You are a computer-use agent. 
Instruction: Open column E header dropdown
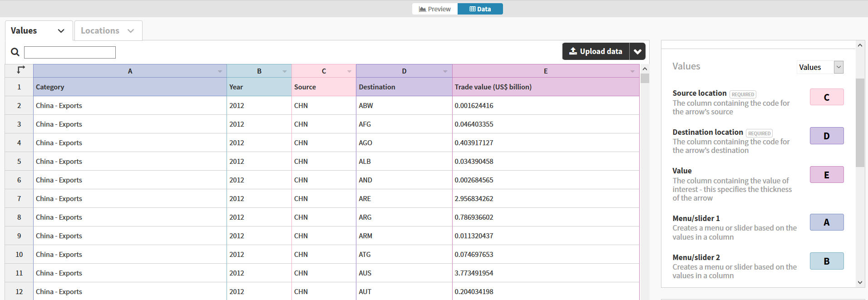pos(632,71)
